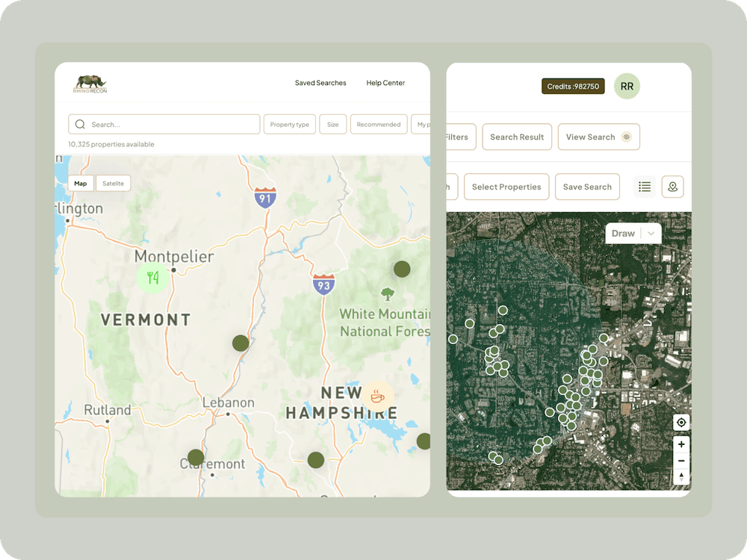Click the fork and knife restaurant marker

[153, 277]
